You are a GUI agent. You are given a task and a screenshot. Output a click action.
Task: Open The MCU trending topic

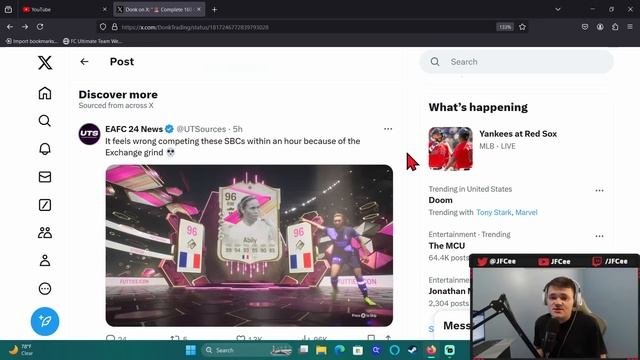point(447,246)
